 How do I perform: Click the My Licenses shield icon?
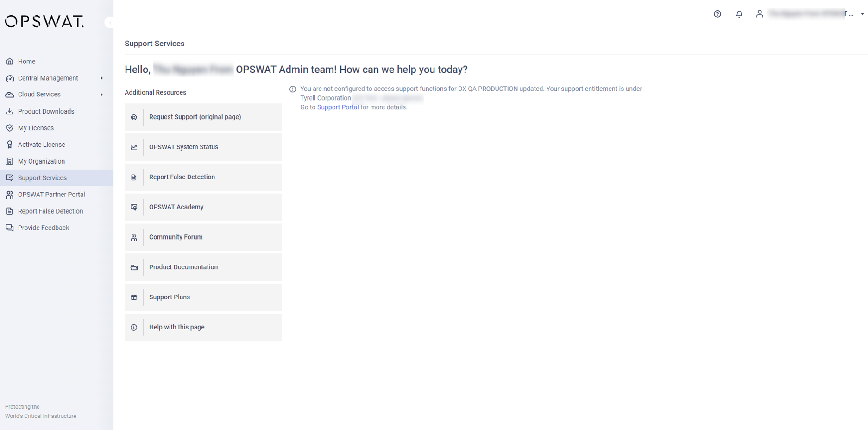[10, 128]
